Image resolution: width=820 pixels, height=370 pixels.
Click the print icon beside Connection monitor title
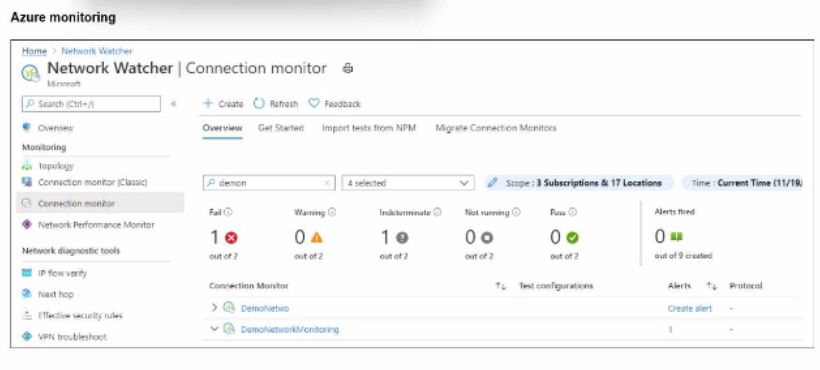(348, 68)
